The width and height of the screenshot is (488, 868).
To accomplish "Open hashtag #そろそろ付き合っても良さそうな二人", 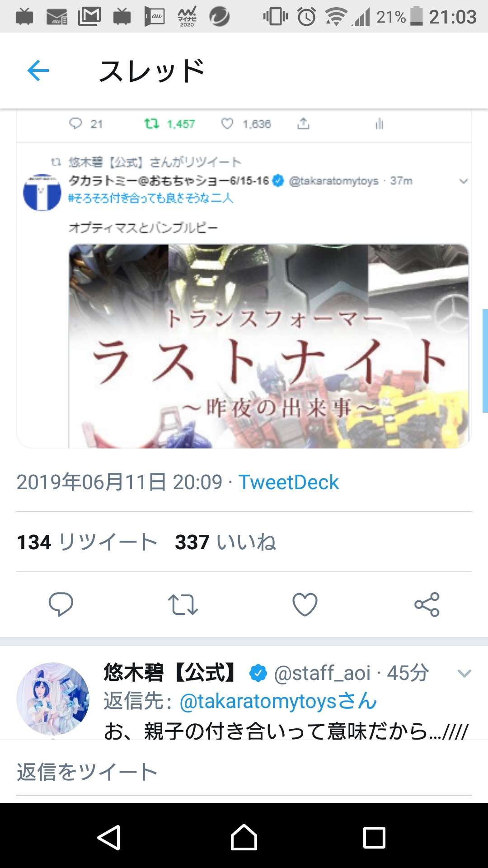I will (x=150, y=198).
